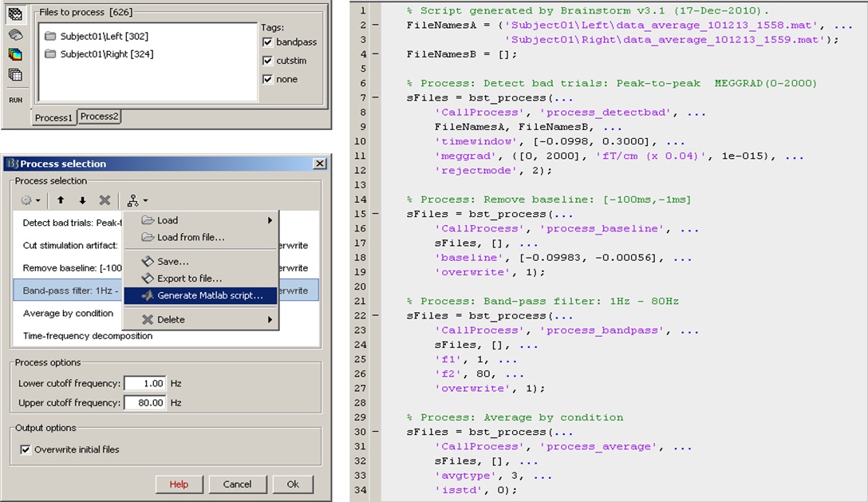Uncheck the cutstim tag

(x=268, y=61)
